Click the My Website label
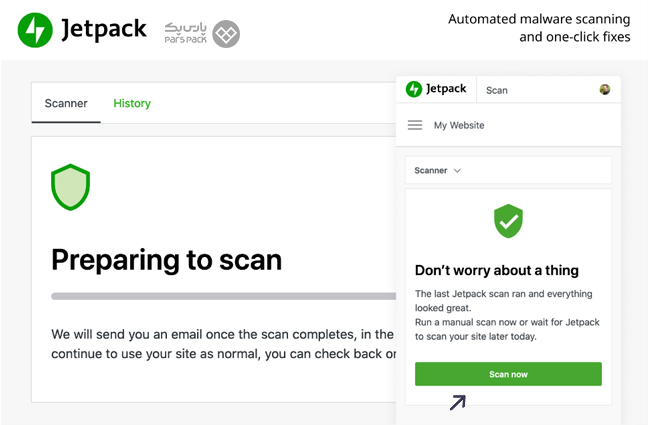Image resolution: width=648 pixels, height=425 pixels. (459, 125)
